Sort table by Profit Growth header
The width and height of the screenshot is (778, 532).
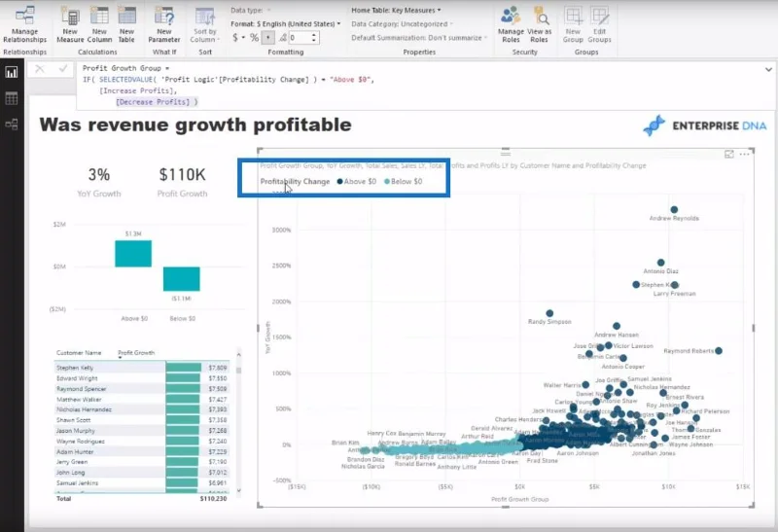tap(136, 353)
